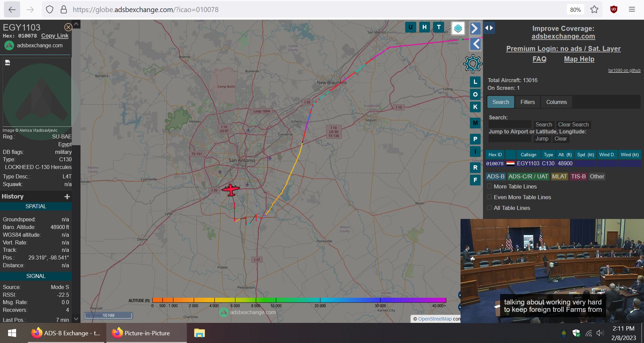Select the EGY1103 table row
This screenshot has height=343, width=644.
point(563,163)
